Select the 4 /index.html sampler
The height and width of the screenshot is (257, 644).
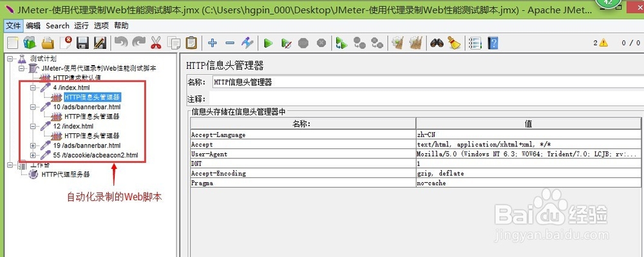[71, 88]
